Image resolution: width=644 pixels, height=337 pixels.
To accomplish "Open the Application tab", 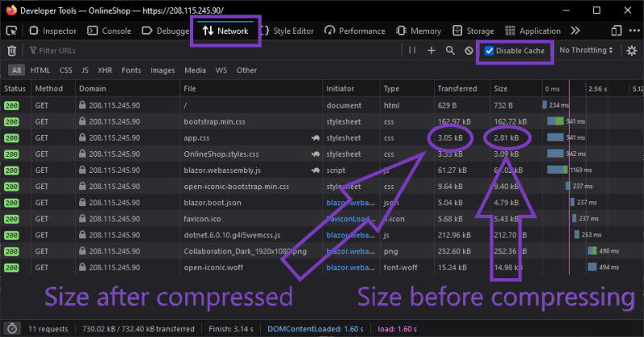I will (533, 31).
